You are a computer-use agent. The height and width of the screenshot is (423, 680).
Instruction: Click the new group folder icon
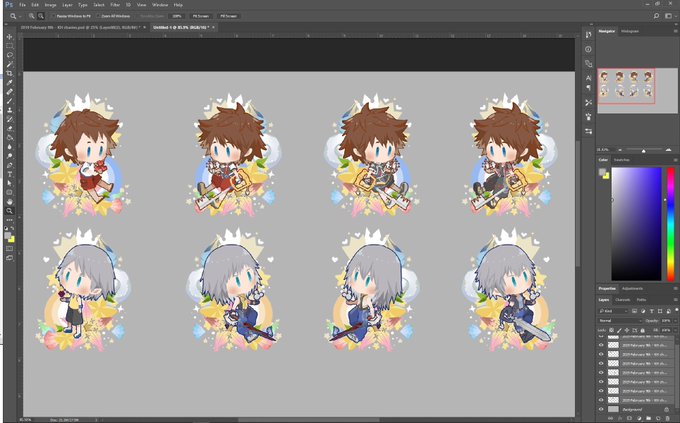pos(648,419)
